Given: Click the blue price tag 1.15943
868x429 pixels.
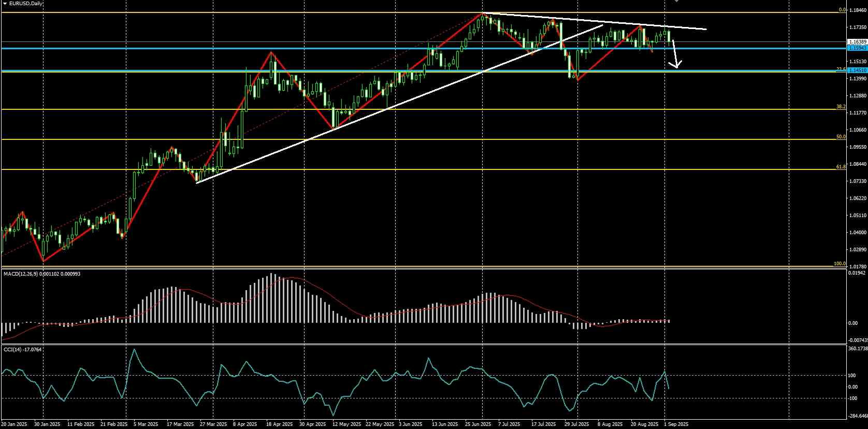Looking at the screenshot, I should point(857,48).
